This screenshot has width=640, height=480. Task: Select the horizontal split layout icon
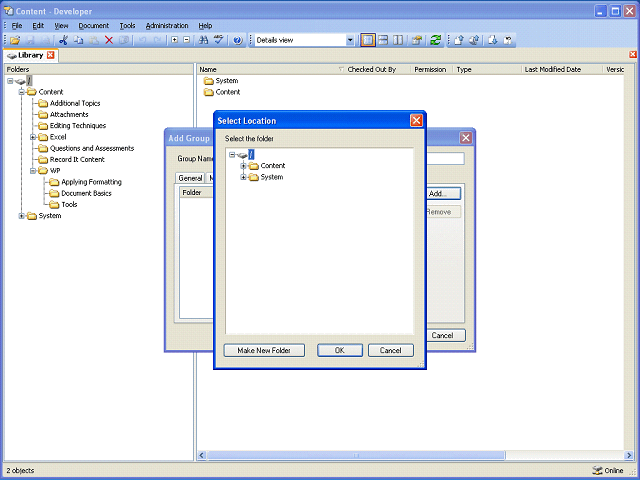pos(383,40)
